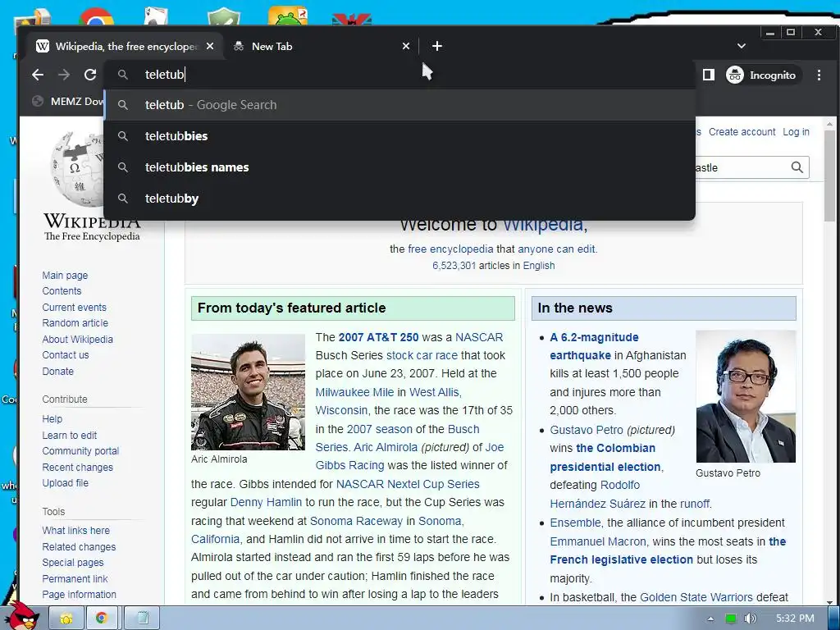
Task: Open MEMZ Dow bookmark
Action: click(x=67, y=101)
